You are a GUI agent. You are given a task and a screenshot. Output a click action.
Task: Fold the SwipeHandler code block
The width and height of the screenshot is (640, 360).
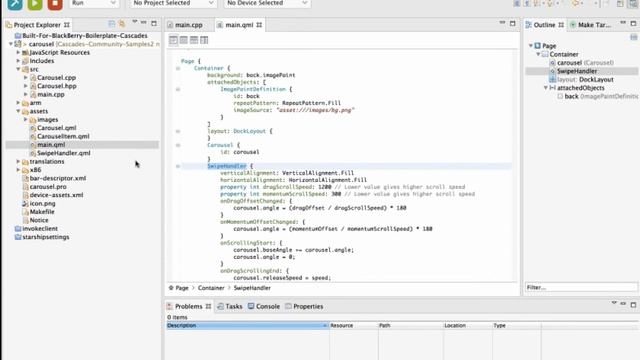coord(178,166)
